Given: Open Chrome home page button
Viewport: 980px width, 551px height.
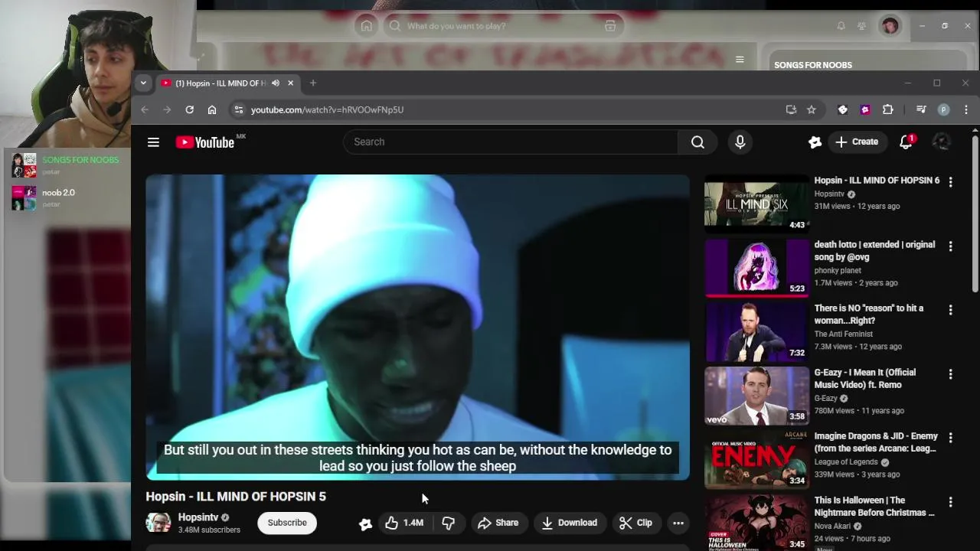Looking at the screenshot, I should tap(212, 109).
